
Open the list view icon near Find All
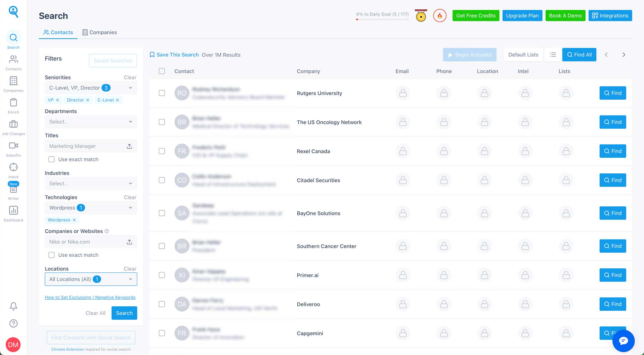552,54
